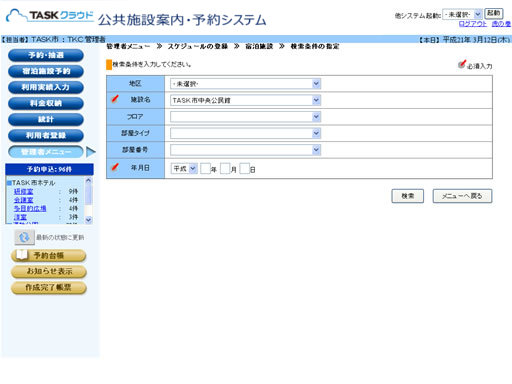The image size is (512, 384).
Task: Open the 他システム起動 dropdown
Action: pyautogui.click(x=462, y=14)
